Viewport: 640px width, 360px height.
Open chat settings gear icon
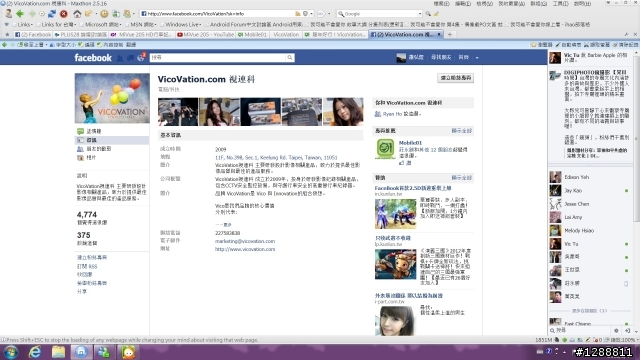tap(616, 331)
